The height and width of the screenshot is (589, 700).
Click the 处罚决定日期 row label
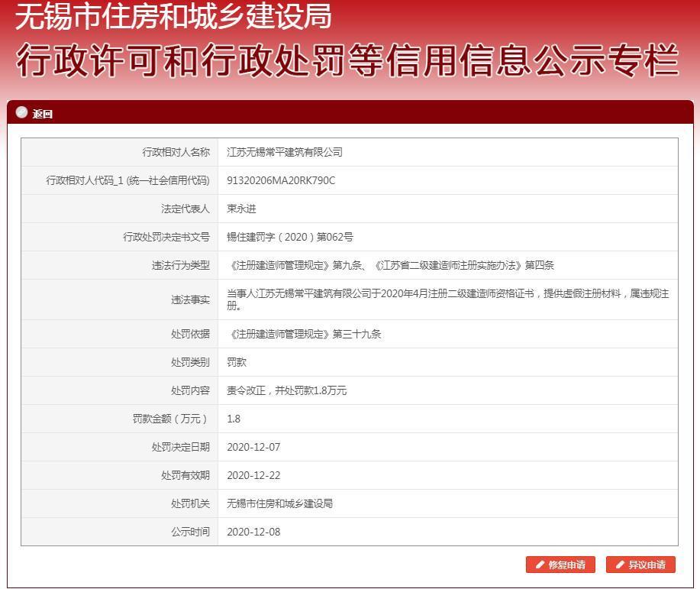180,447
